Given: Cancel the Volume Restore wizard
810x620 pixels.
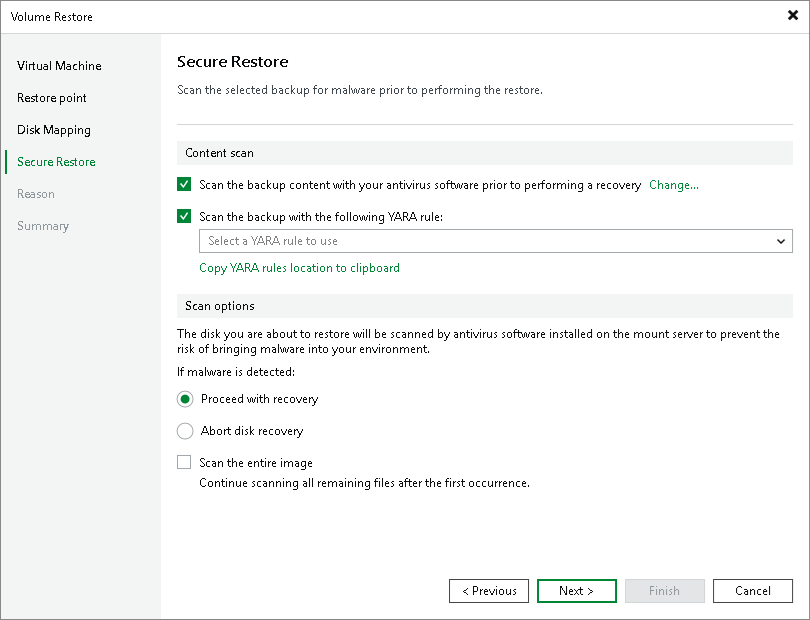Looking at the screenshot, I should pos(752,591).
